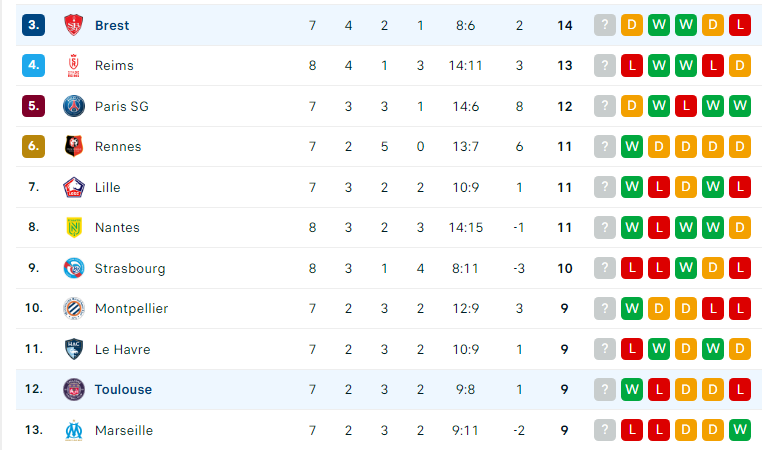The width and height of the screenshot is (762, 450).
Task: Click the Nantes team name
Action: 117,227
